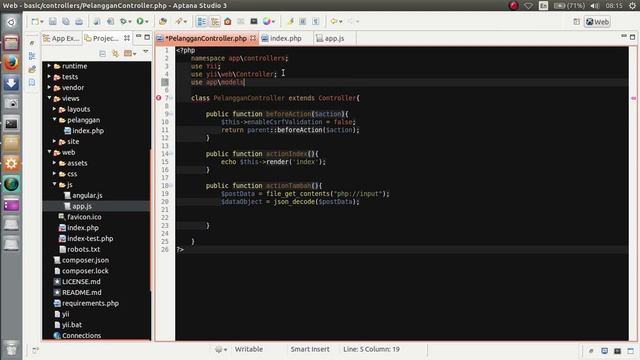This screenshot has width=640, height=360.
Task: Open System Settings gear in launcher
Action: tap(11, 164)
